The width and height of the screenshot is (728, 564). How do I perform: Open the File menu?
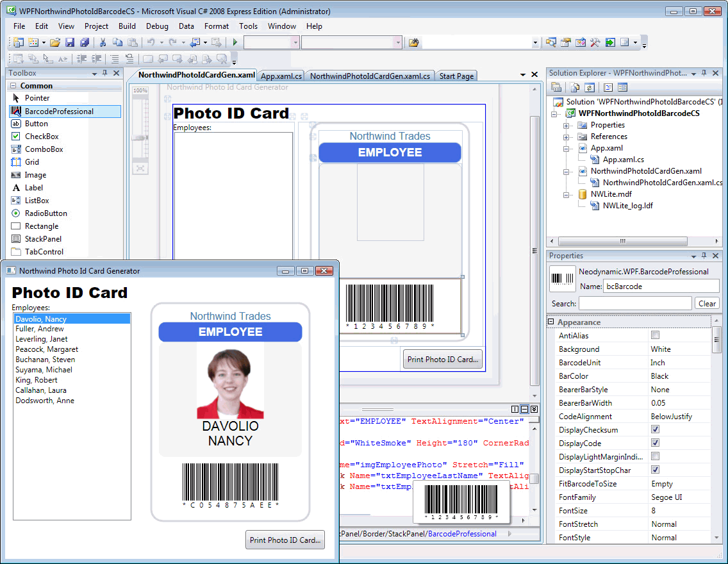pyautogui.click(x=19, y=26)
